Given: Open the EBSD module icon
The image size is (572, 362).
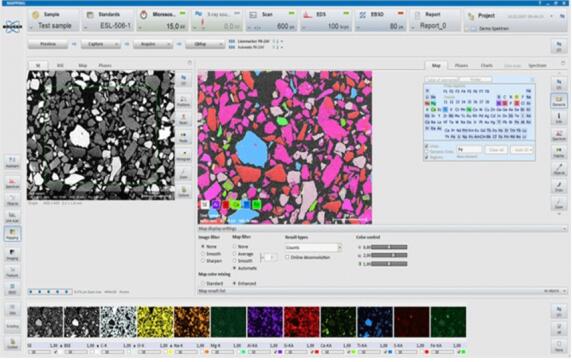Looking at the screenshot, I should [x=363, y=15].
